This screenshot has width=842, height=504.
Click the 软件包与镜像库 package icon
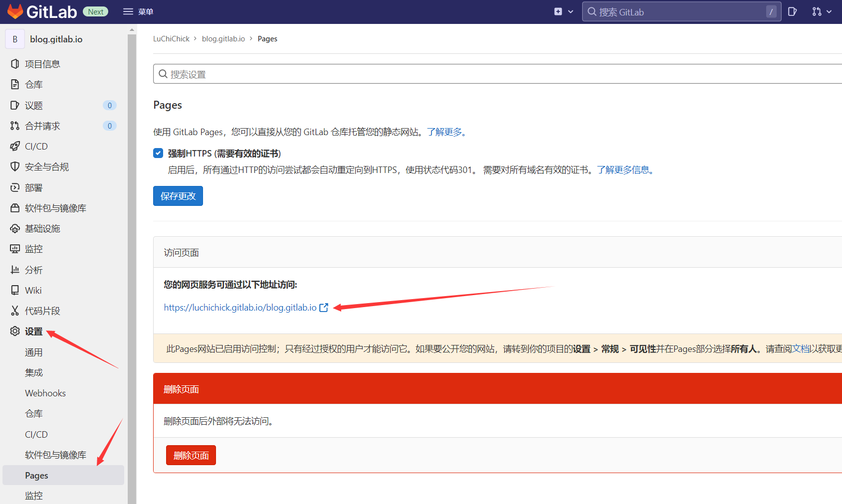15,208
